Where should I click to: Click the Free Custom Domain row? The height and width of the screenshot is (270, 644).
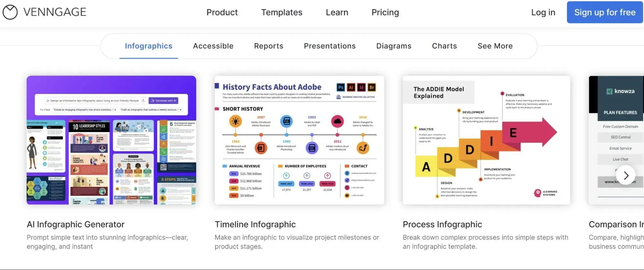coord(620,126)
